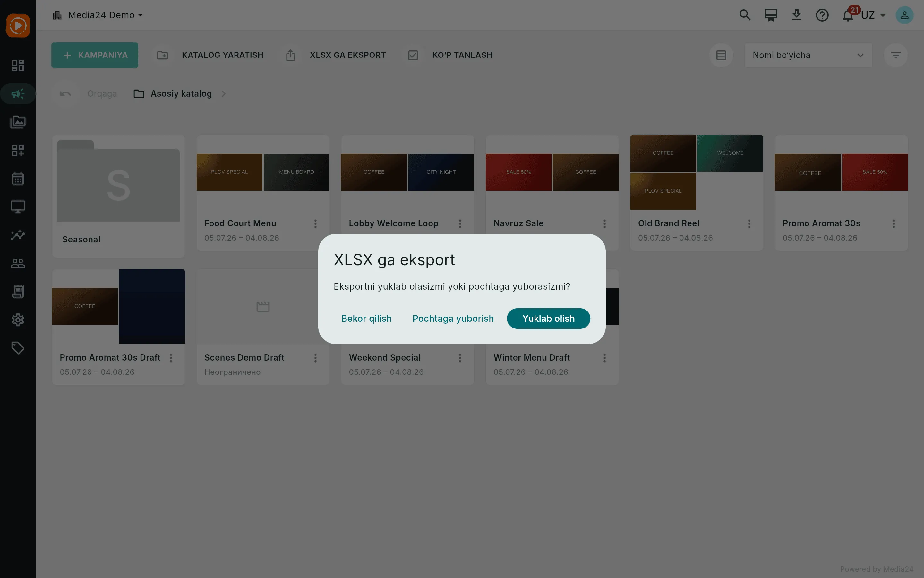The width and height of the screenshot is (924, 578).
Task: Click SALE 50% thumbnail in Navruz Sale
Action: (518, 172)
